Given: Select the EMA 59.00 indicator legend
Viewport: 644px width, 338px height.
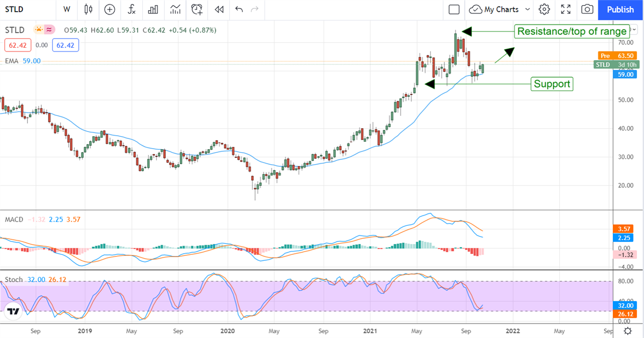Looking at the screenshot, I should pyautogui.click(x=23, y=61).
